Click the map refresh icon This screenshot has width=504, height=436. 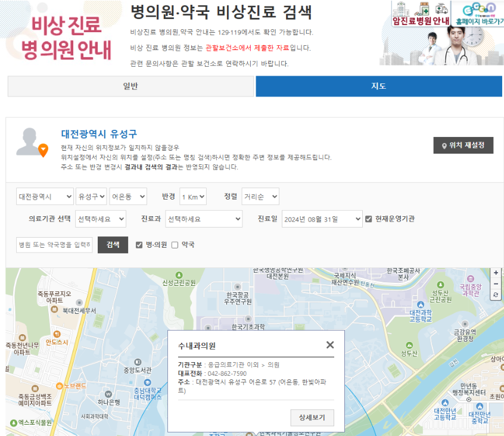coord(496,295)
